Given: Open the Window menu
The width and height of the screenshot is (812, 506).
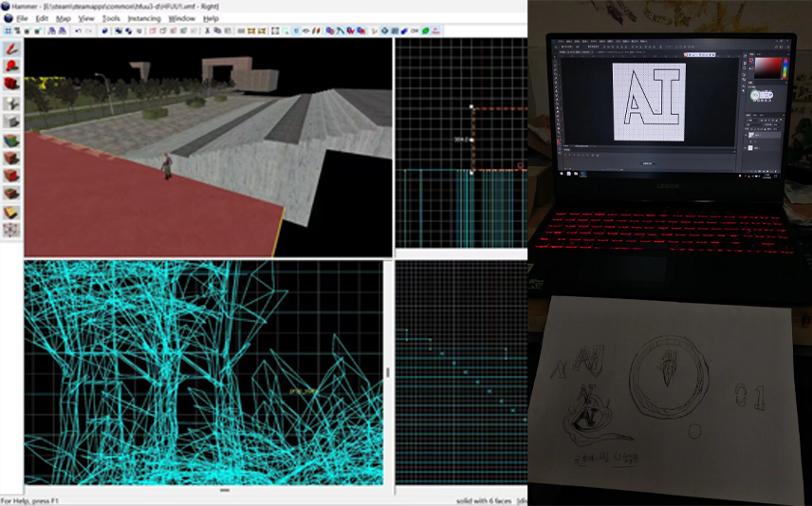Looking at the screenshot, I should coord(180,18).
